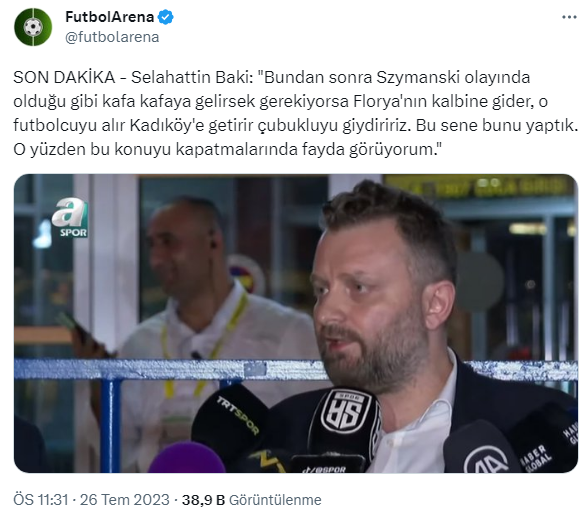Open the 38,9 B Görüntülenme view count
Screen dimensions: 585x518
tap(251, 500)
